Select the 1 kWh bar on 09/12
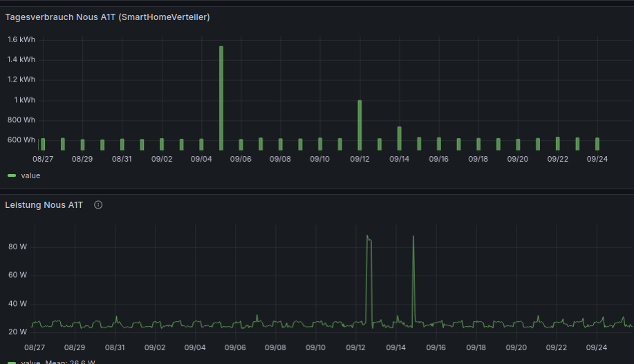This screenshot has height=364, width=634. point(360,125)
